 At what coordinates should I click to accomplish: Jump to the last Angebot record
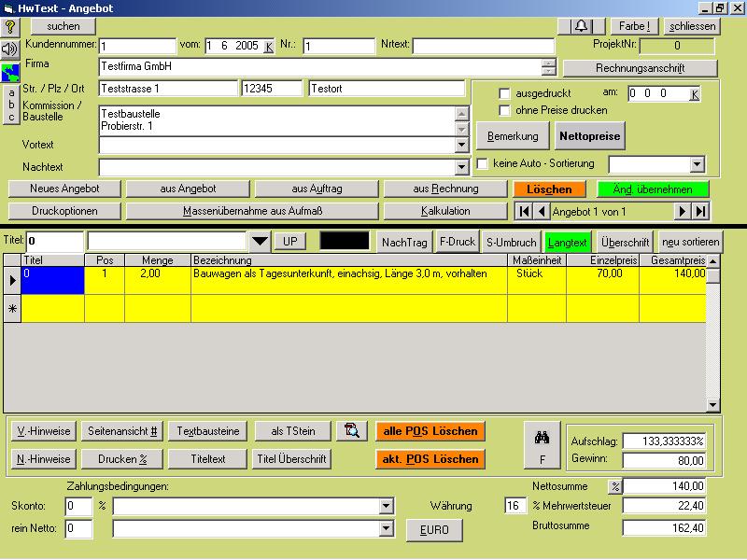click(700, 212)
